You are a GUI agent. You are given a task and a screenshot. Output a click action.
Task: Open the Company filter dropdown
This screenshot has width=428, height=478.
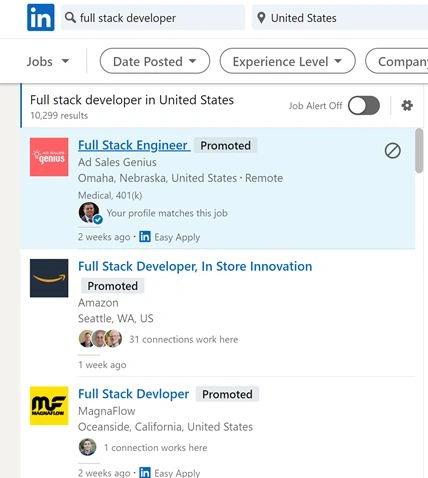tap(397, 61)
